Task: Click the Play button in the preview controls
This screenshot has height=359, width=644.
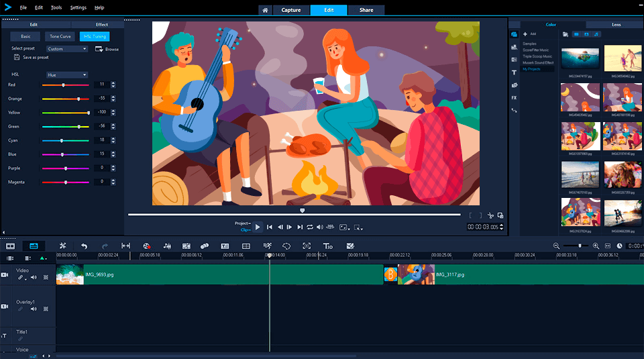Action: pos(258,227)
